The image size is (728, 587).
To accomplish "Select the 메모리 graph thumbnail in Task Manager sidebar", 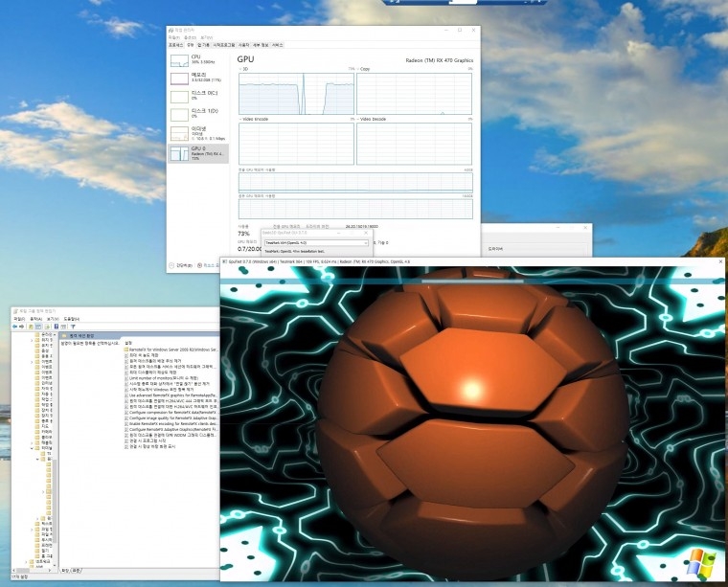I will click(x=179, y=79).
